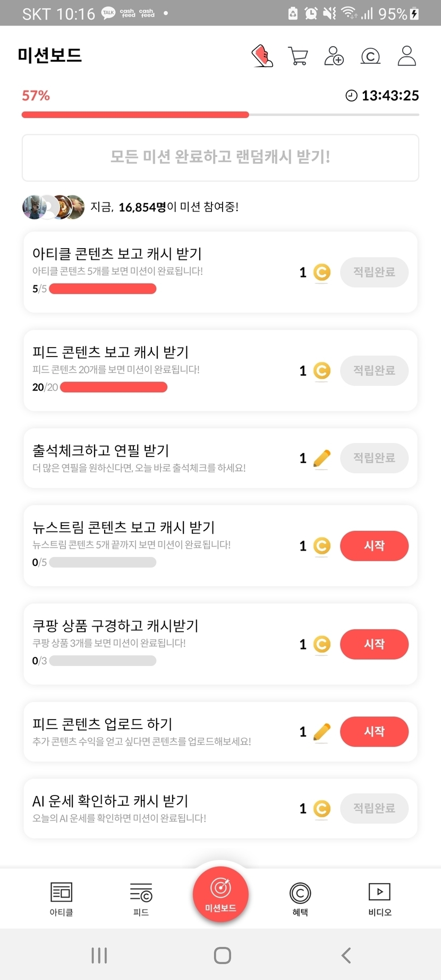Go to the 피드 tab
Image resolution: width=441 pixels, height=980 pixels.
[141, 899]
